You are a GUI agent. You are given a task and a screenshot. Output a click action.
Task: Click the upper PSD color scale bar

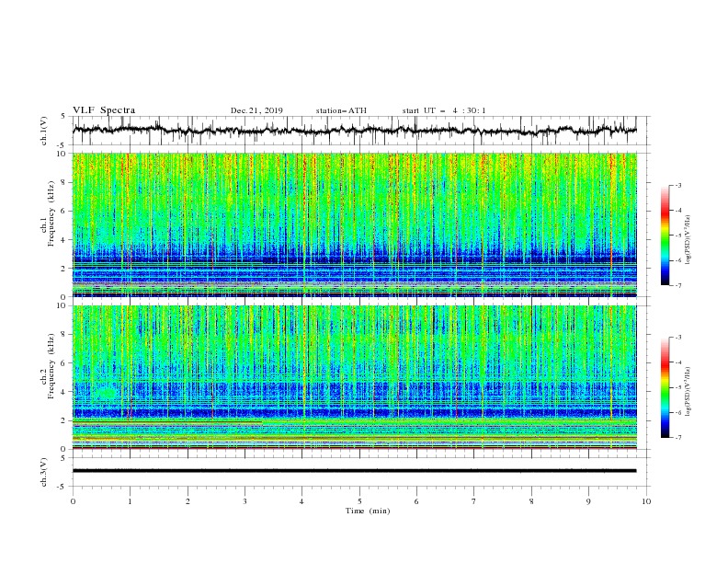tap(665, 235)
